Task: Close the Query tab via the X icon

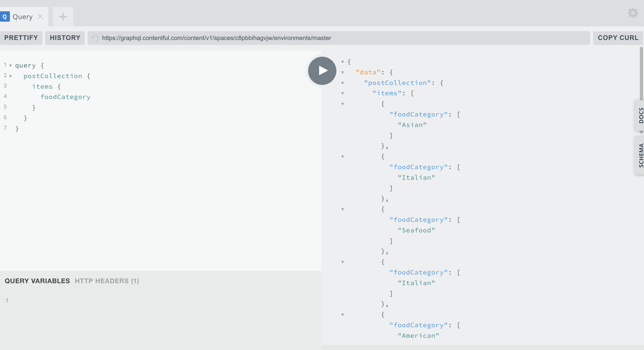Action: pyautogui.click(x=40, y=16)
